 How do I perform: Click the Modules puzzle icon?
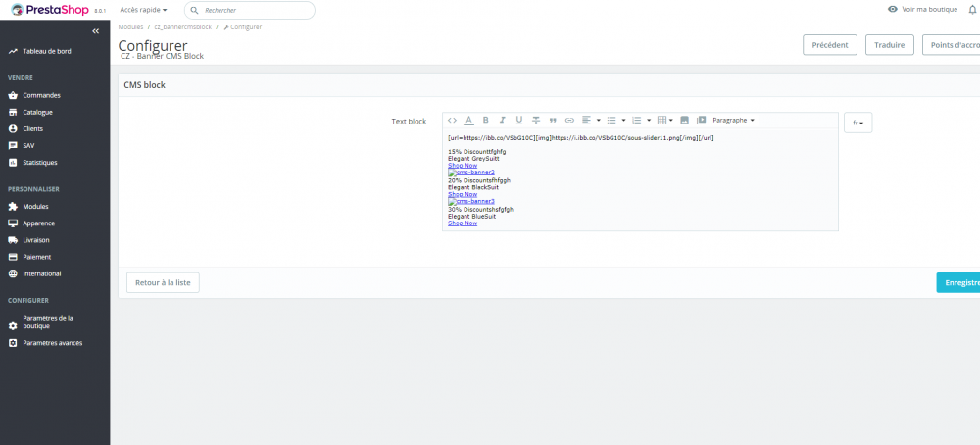13,207
